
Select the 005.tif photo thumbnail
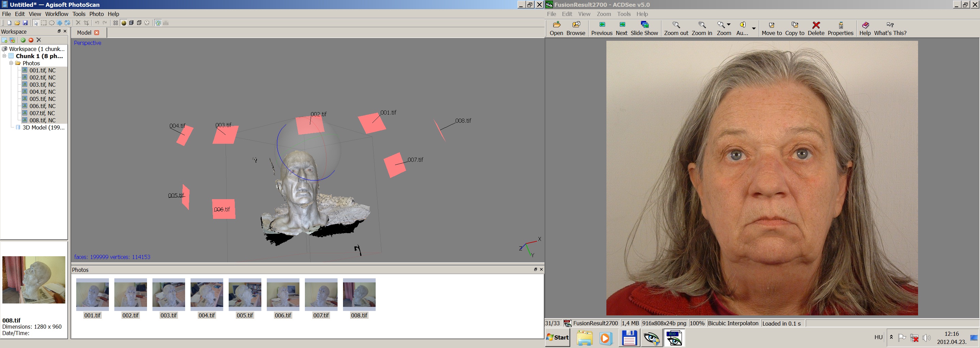click(245, 293)
